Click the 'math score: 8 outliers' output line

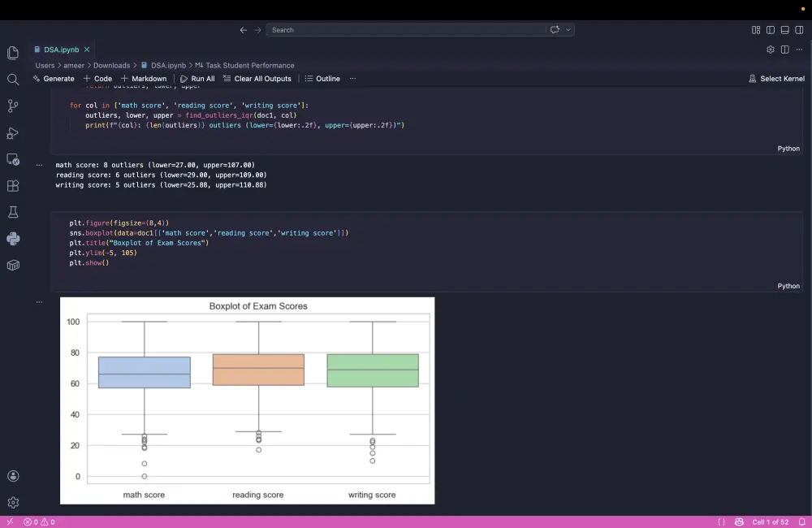(155, 165)
